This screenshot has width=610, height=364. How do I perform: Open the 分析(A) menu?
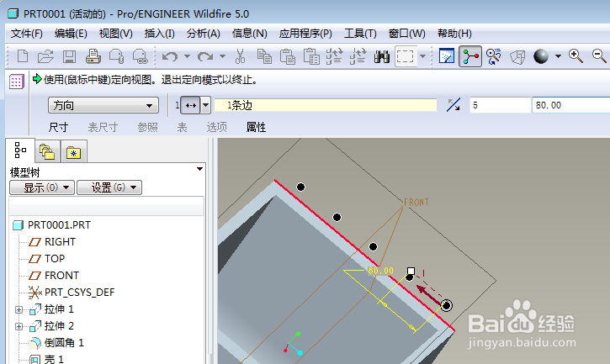coord(204,34)
